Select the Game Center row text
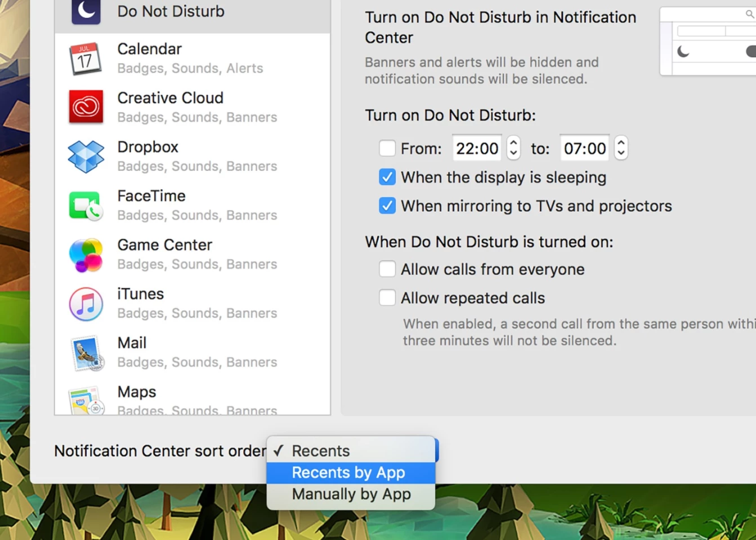Image resolution: width=756 pixels, height=540 pixels. point(197,254)
